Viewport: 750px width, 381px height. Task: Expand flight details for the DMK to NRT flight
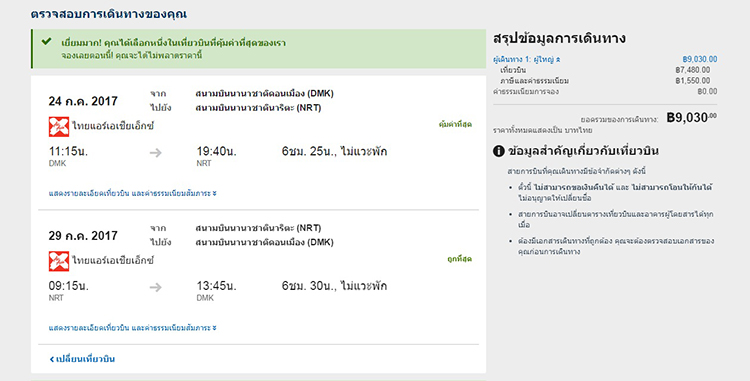(x=132, y=194)
